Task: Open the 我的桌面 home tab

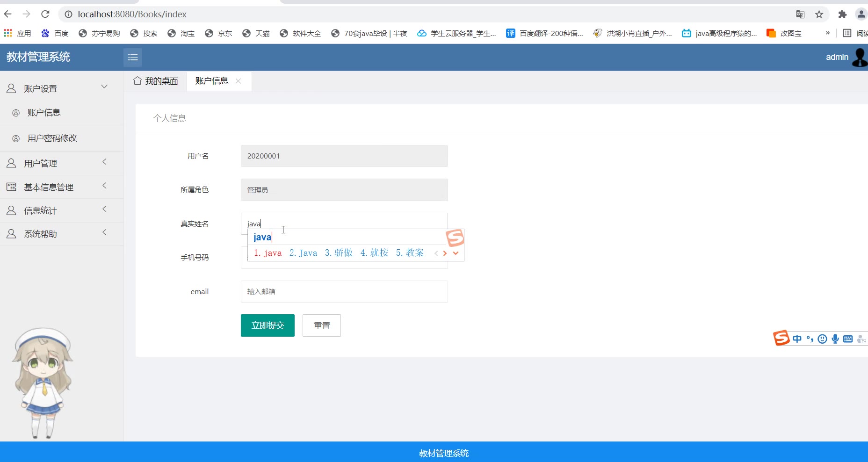Action: pyautogui.click(x=156, y=81)
